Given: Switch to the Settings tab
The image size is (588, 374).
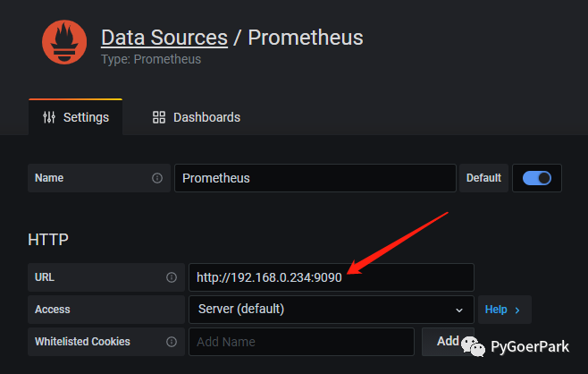Looking at the screenshot, I should 76,117.
